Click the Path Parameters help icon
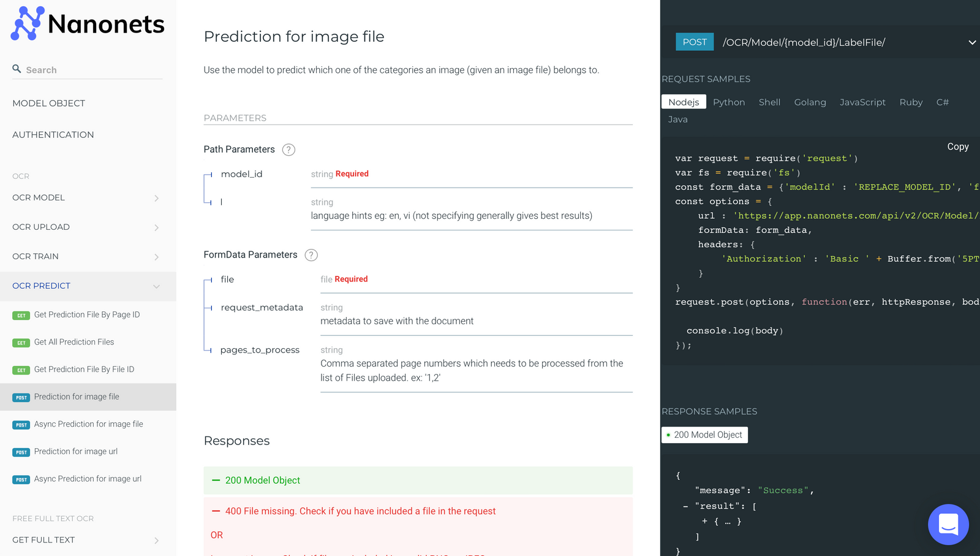The image size is (980, 556). (x=288, y=150)
